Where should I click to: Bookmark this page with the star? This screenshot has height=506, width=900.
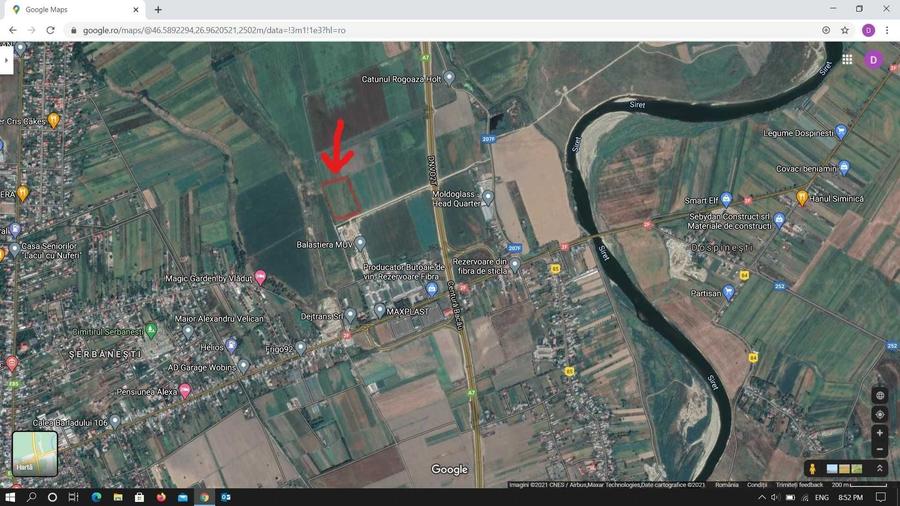[x=844, y=30]
